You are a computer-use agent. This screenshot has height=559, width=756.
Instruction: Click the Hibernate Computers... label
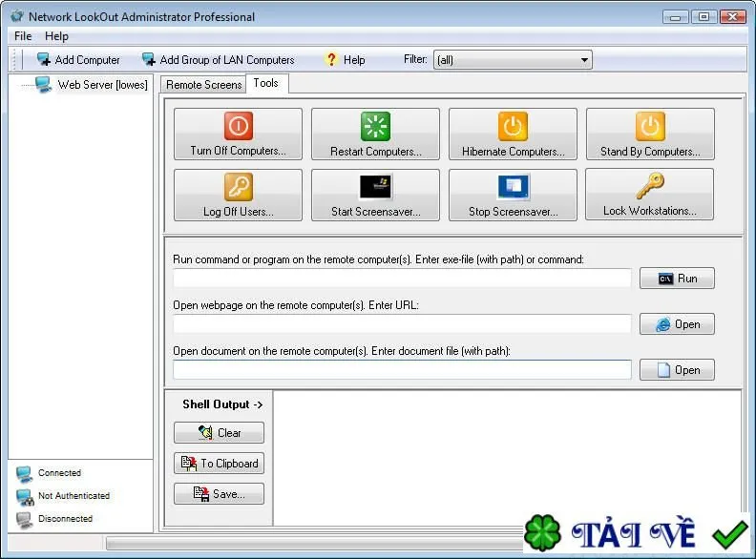[x=513, y=152]
